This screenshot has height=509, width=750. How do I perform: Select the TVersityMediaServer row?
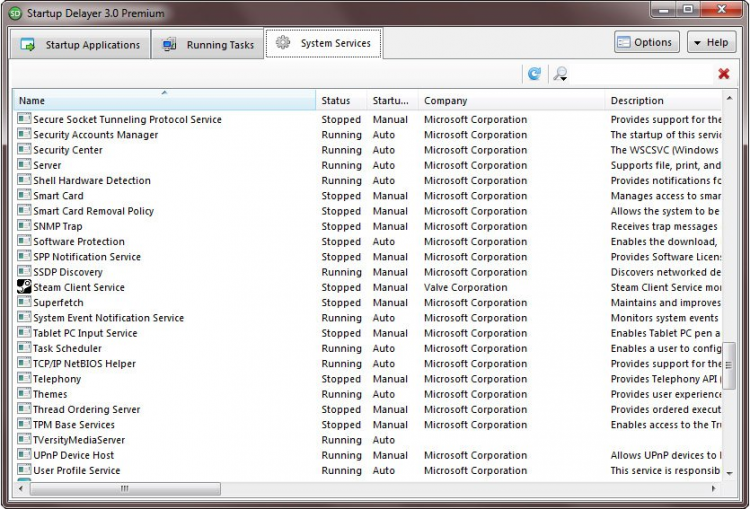pos(79,440)
